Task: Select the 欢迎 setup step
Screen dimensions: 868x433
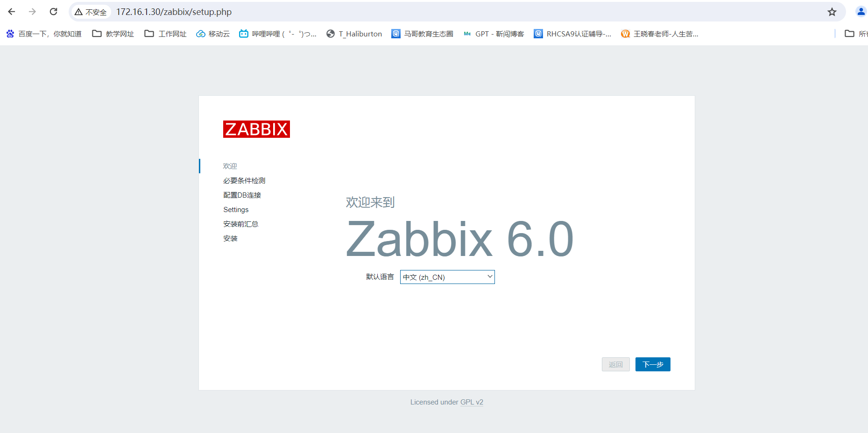Action: coord(230,166)
